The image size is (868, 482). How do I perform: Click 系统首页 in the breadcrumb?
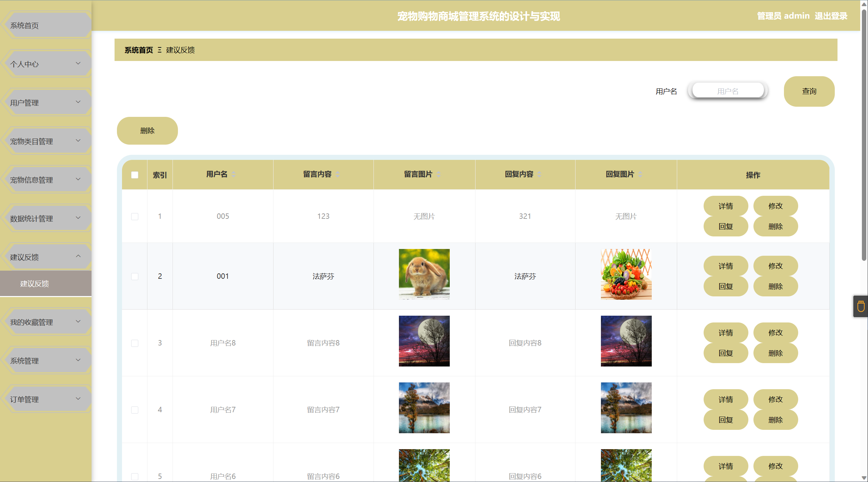tap(139, 50)
